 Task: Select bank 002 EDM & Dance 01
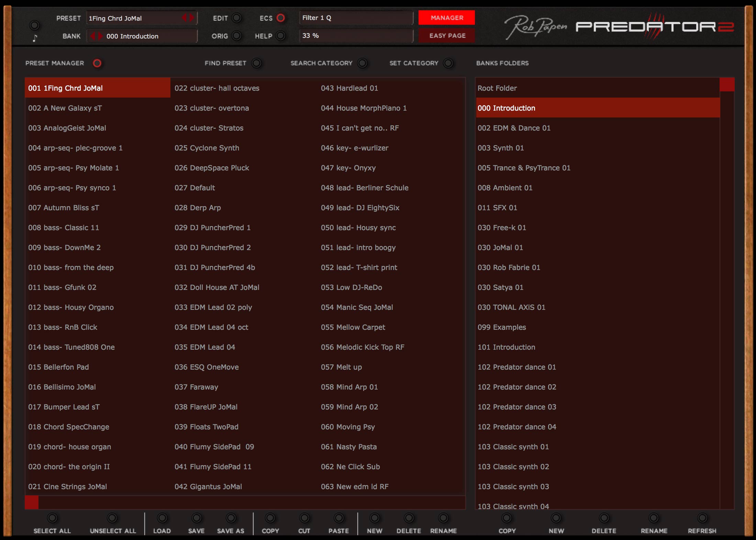[598, 128]
